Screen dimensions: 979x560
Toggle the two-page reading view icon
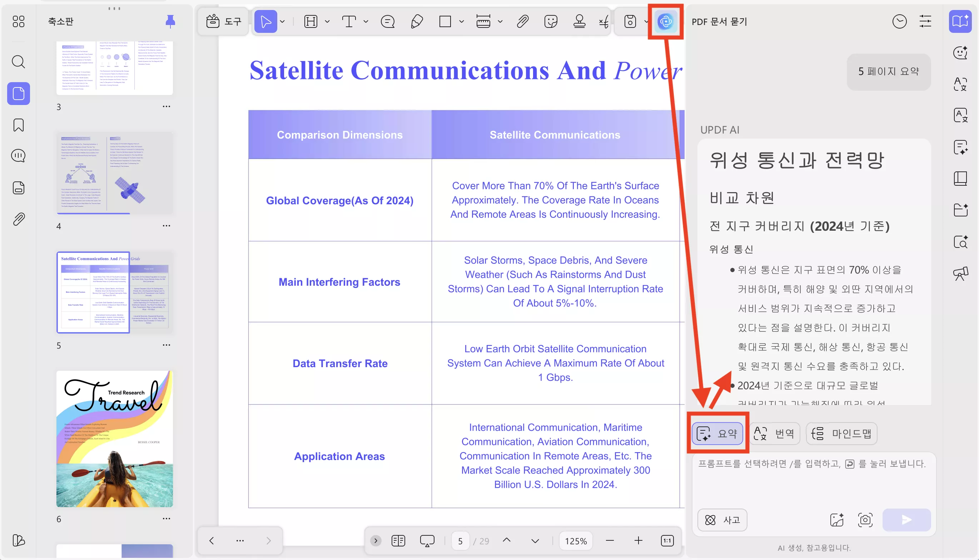coord(398,541)
